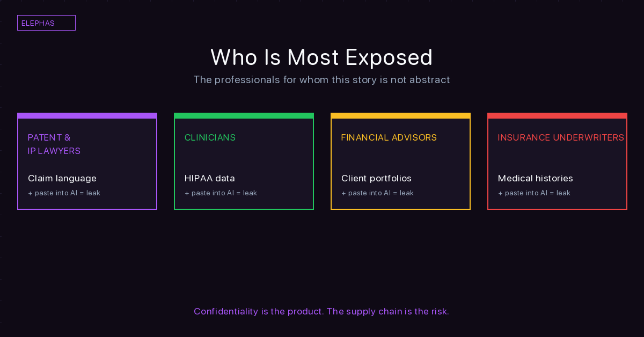Click the red bar atop Insurance Underwriters card

[557, 115]
